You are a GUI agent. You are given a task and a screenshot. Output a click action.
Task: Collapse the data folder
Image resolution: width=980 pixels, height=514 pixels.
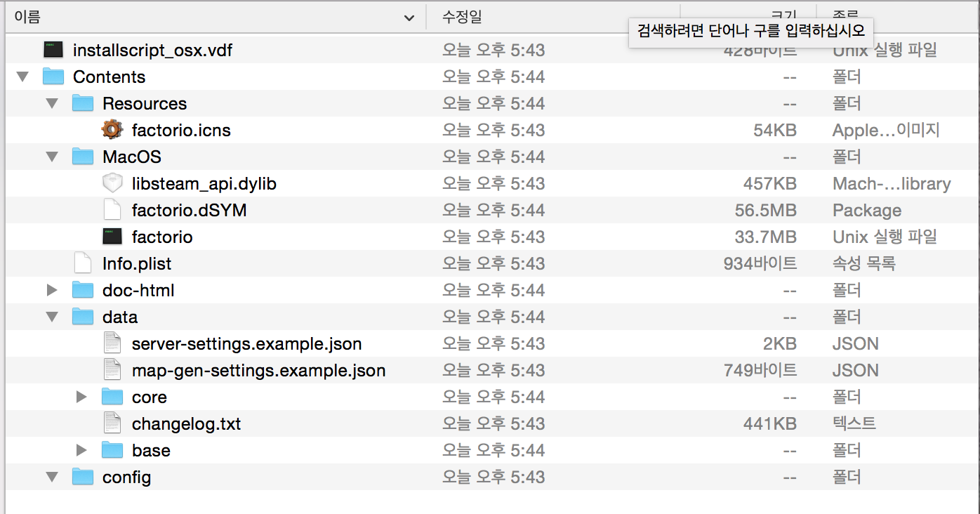52,317
